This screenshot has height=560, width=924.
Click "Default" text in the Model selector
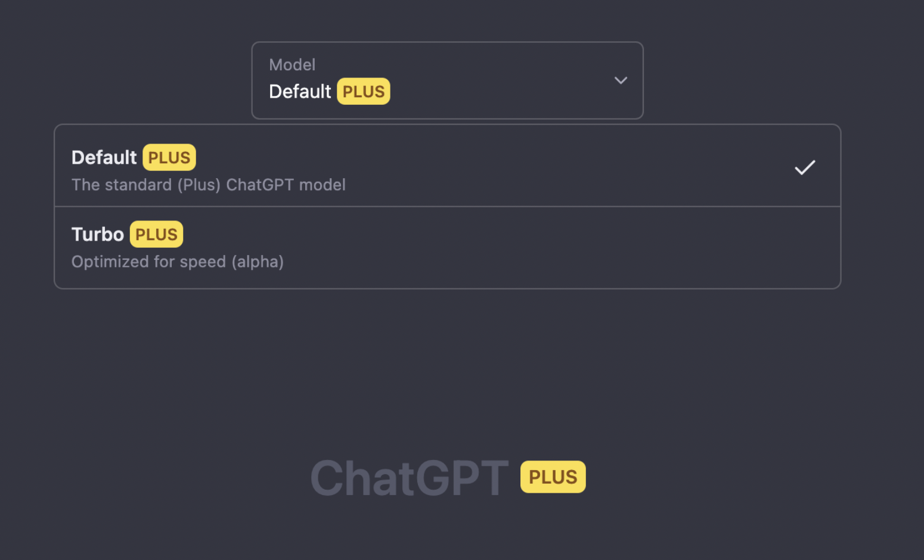click(300, 92)
